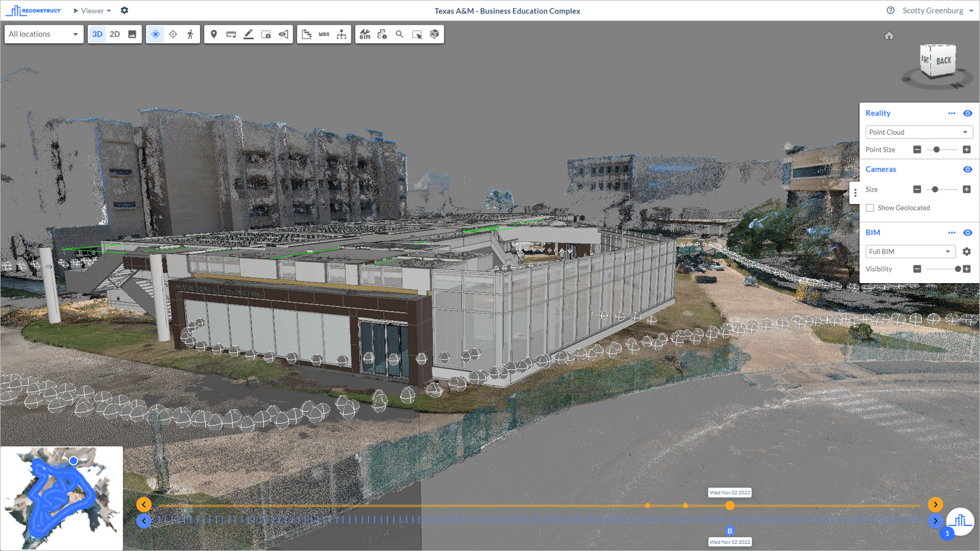Viewport: 980px width, 551px height.
Task: Activate the BIM tools icon
Action: (365, 33)
